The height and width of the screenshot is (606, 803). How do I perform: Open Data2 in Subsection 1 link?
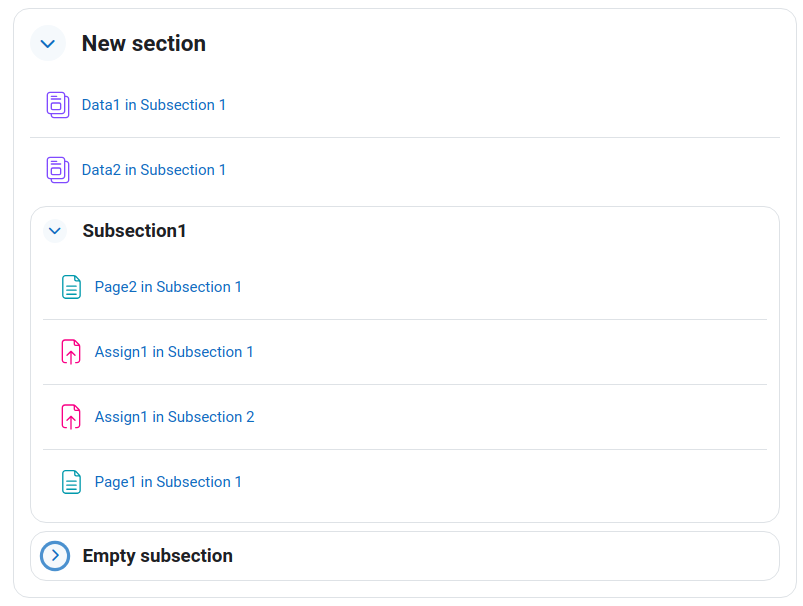154,170
